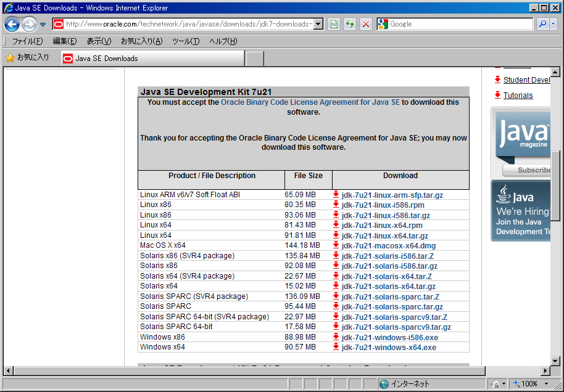
Task: Open Oracle Binary Code License Agreement link
Action: tap(310, 102)
